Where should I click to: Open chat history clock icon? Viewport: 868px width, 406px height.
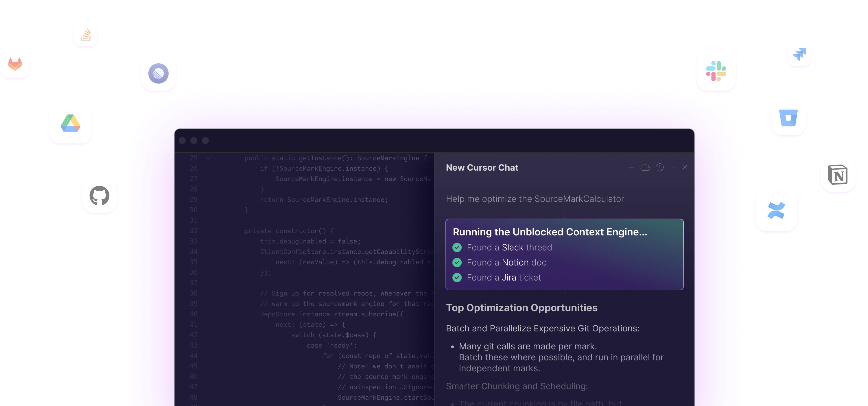659,167
